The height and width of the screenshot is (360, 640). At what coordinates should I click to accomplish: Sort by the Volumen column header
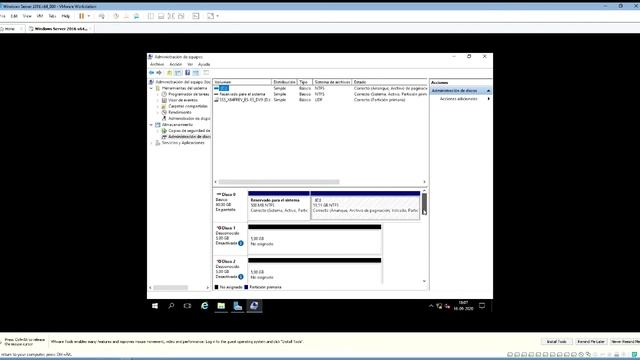pos(242,82)
